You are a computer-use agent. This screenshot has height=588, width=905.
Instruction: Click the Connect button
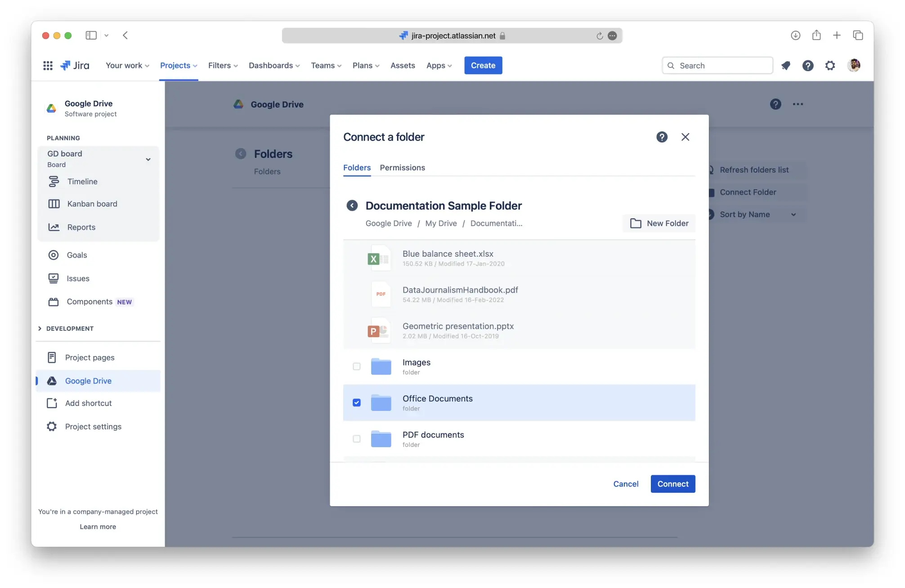[x=672, y=484]
